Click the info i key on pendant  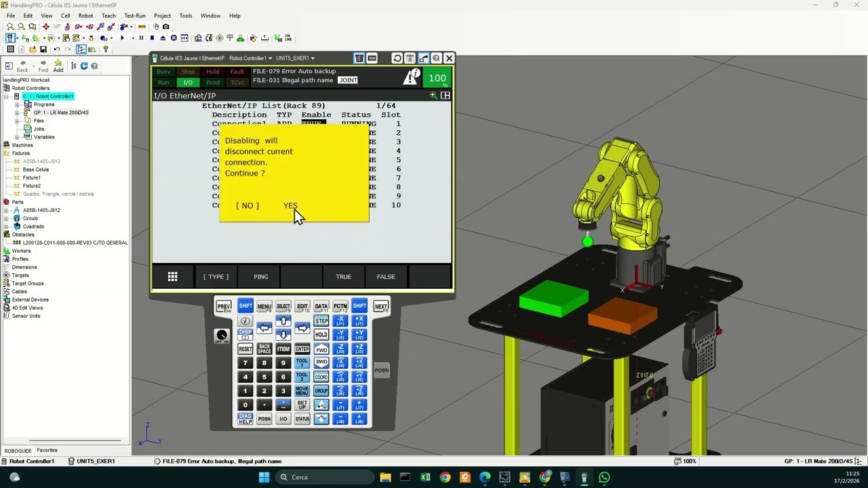coord(245,321)
